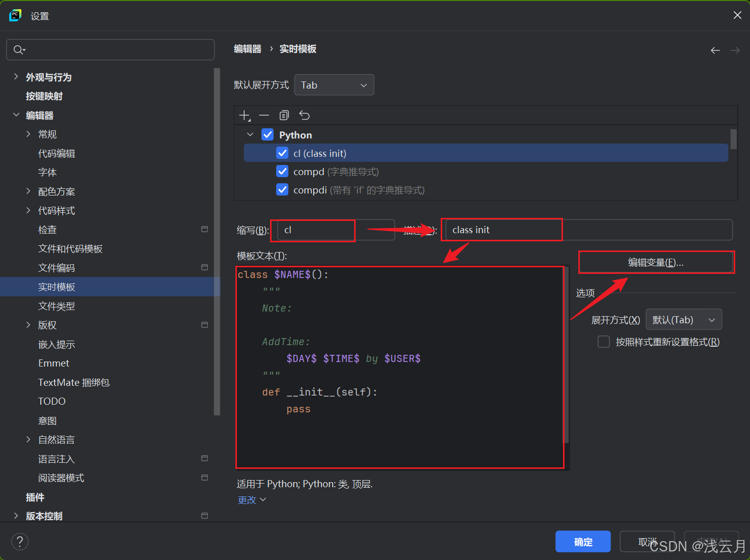Click the 取消 button
Viewport: 750px width, 560px height.
pyautogui.click(x=647, y=541)
